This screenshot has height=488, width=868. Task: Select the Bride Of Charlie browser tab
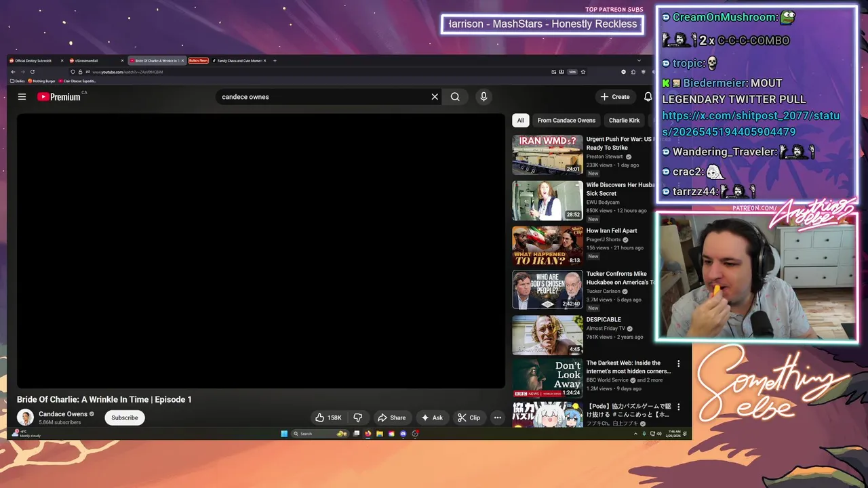(x=156, y=61)
